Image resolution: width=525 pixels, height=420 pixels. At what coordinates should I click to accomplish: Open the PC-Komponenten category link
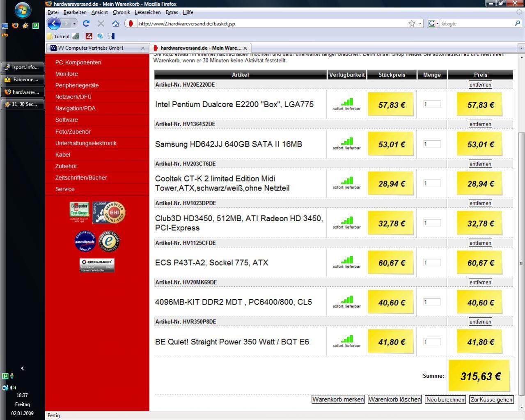point(78,62)
